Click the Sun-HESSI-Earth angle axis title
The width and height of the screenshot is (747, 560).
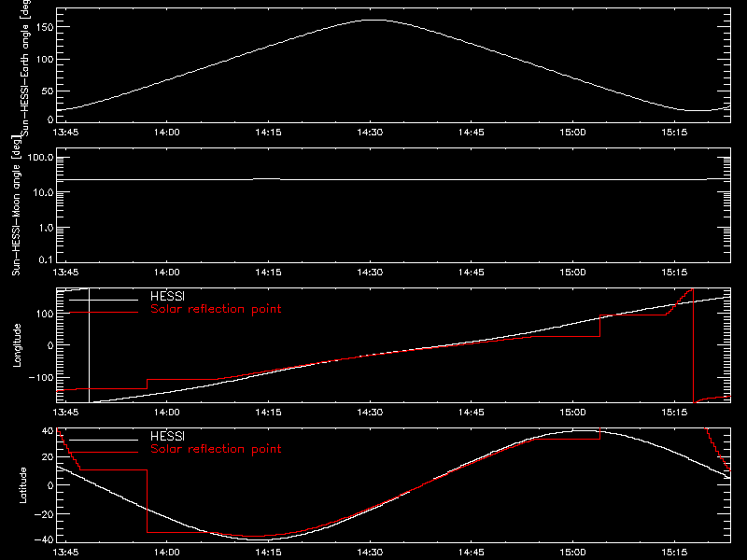click(x=25, y=67)
